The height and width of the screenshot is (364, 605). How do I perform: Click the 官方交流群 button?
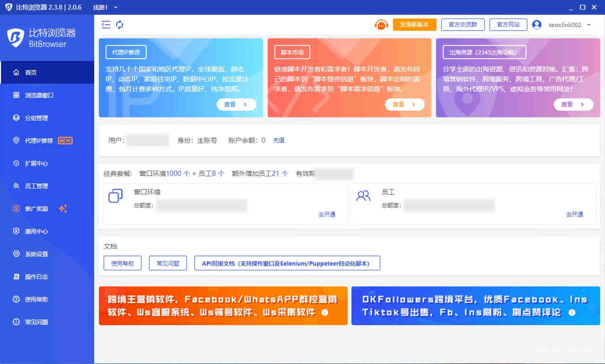463,25
